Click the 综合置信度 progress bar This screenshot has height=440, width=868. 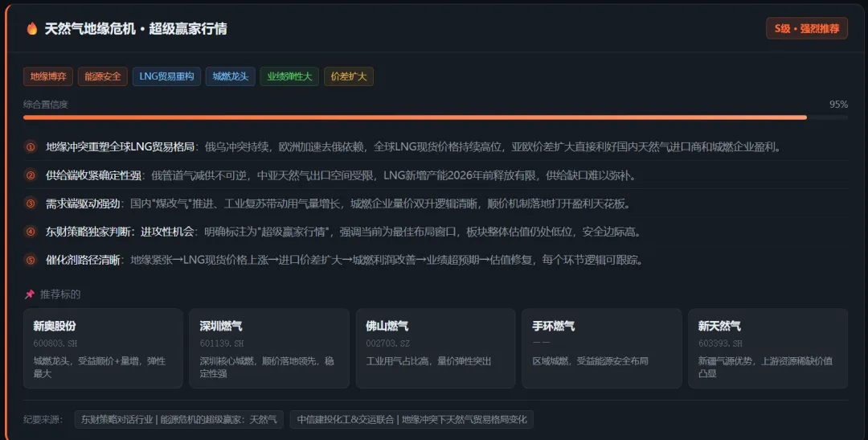pyautogui.click(x=435, y=117)
